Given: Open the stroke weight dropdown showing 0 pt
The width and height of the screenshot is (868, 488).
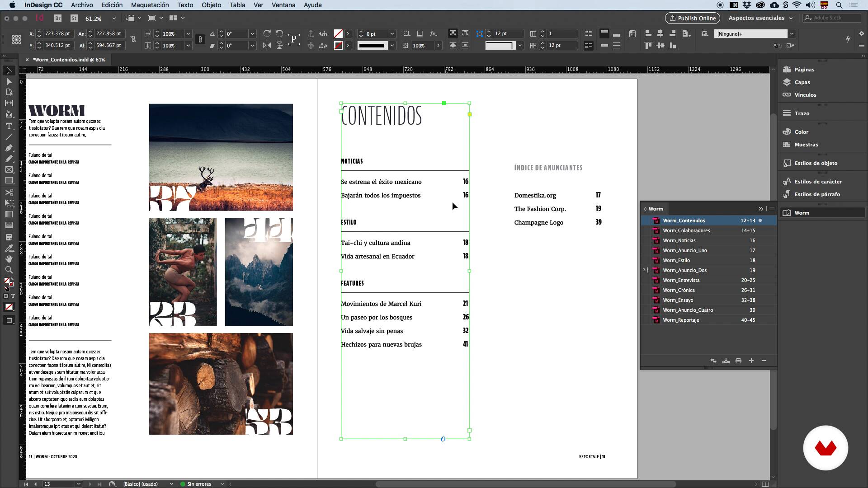Looking at the screenshot, I should tap(392, 34).
